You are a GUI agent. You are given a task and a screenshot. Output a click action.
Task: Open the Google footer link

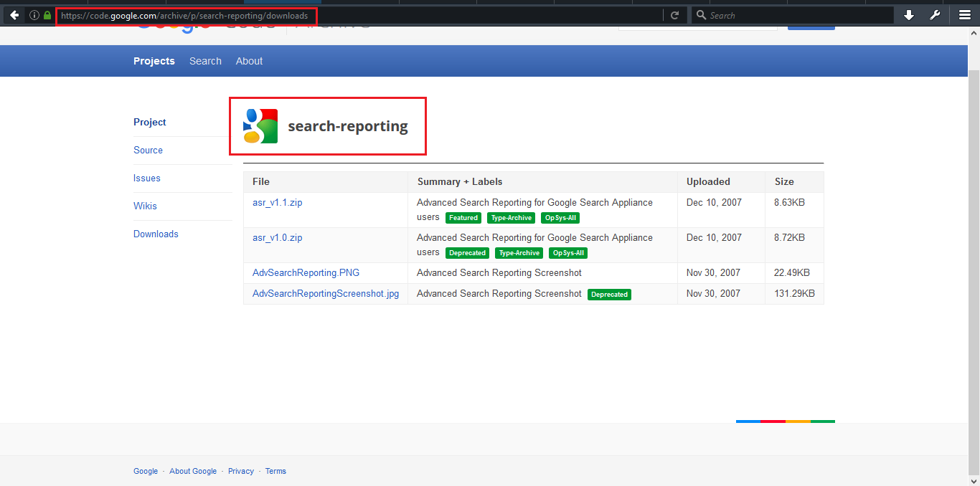pos(146,471)
